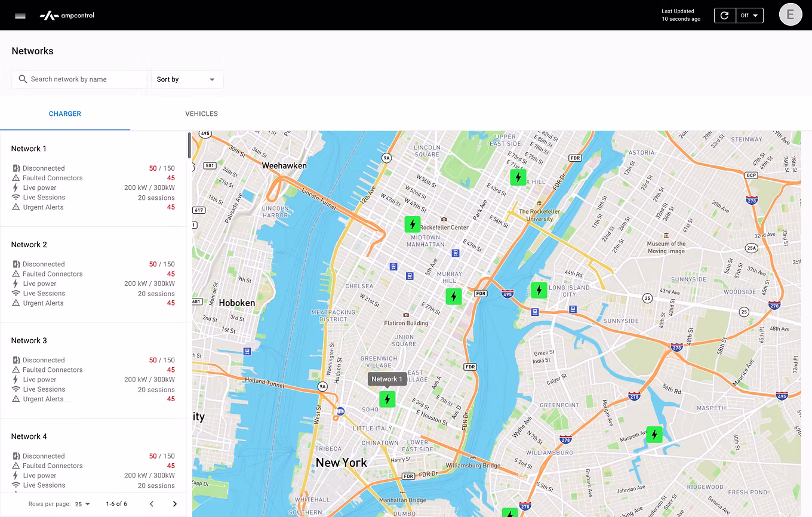This screenshot has width=812, height=517.
Task: Open the Network 1 card title
Action: pos(29,149)
